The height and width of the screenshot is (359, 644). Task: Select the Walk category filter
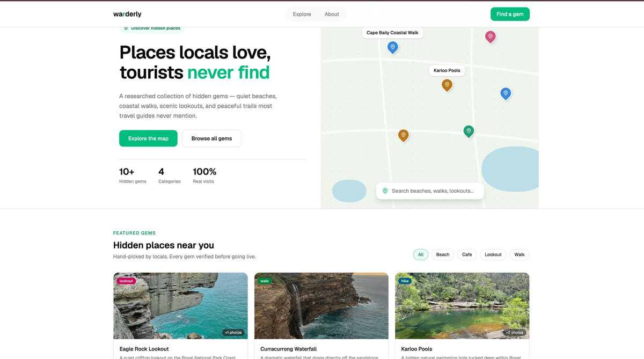pyautogui.click(x=519, y=254)
